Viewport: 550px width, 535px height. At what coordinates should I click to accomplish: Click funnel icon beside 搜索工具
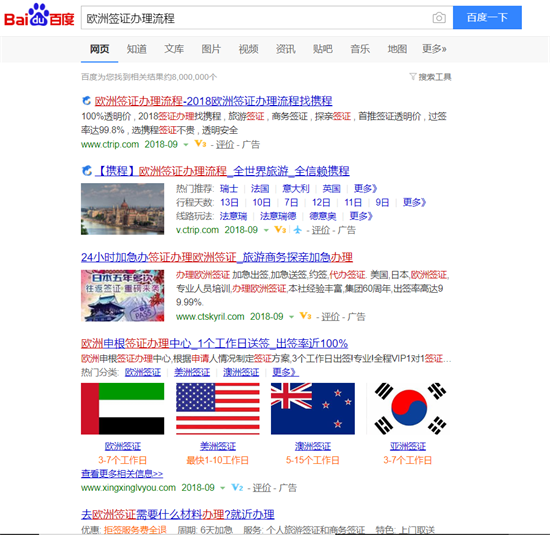pyautogui.click(x=412, y=76)
